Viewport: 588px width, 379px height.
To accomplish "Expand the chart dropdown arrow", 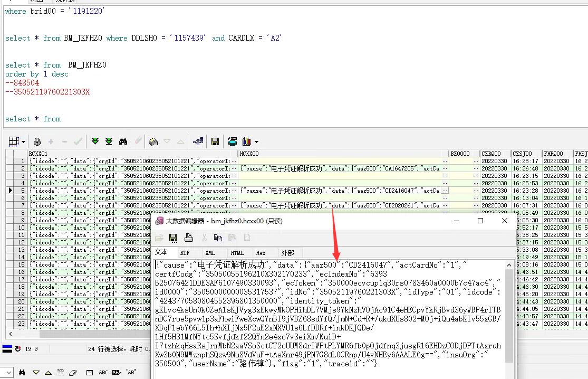I will (256, 142).
